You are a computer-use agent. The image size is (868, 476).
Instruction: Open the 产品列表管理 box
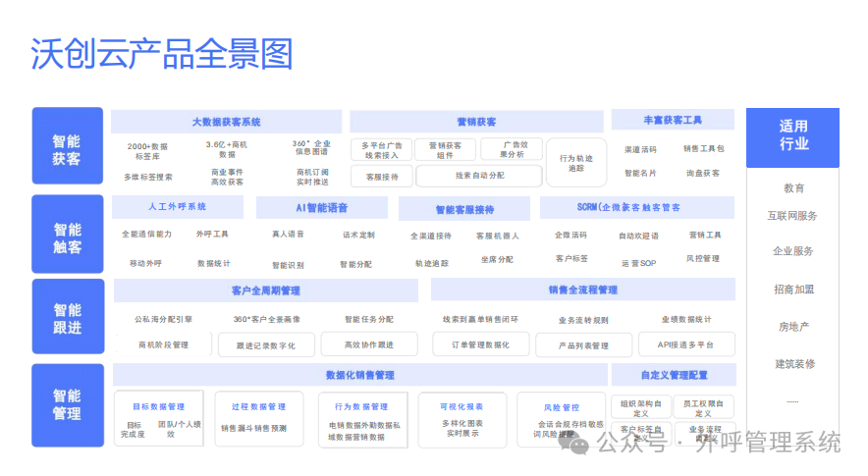coord(583,345)
